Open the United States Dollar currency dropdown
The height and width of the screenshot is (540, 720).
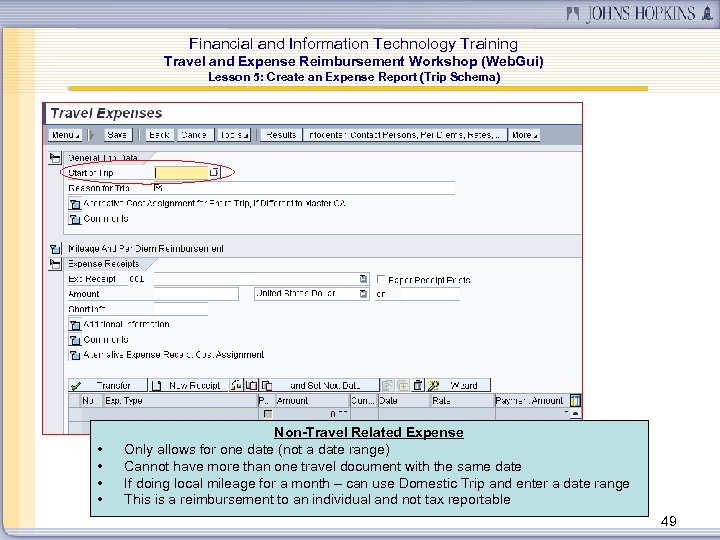coord(363,294)
